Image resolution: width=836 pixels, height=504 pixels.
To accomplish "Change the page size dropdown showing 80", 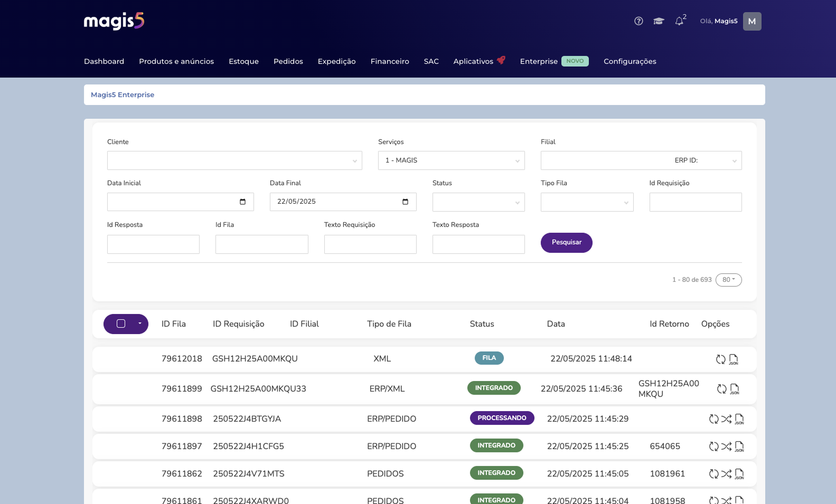I will click(x=729, y=280).
